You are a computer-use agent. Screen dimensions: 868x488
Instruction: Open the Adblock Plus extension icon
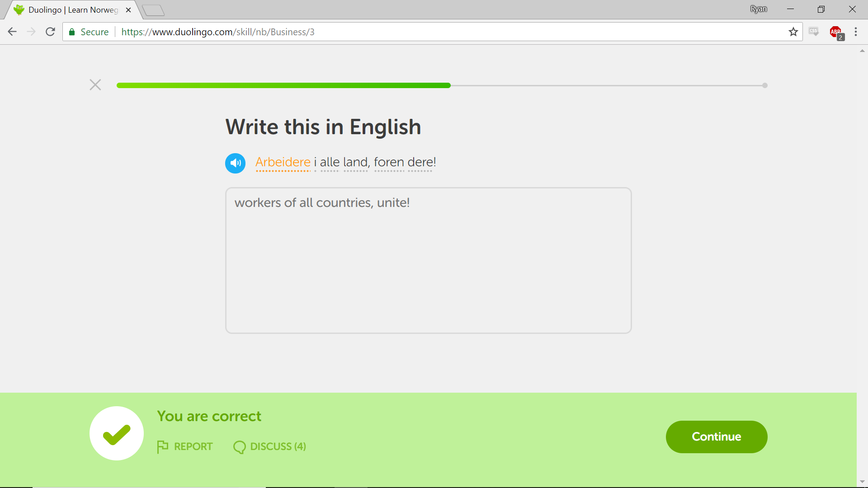pyautogui.click(x=835, y=32)
